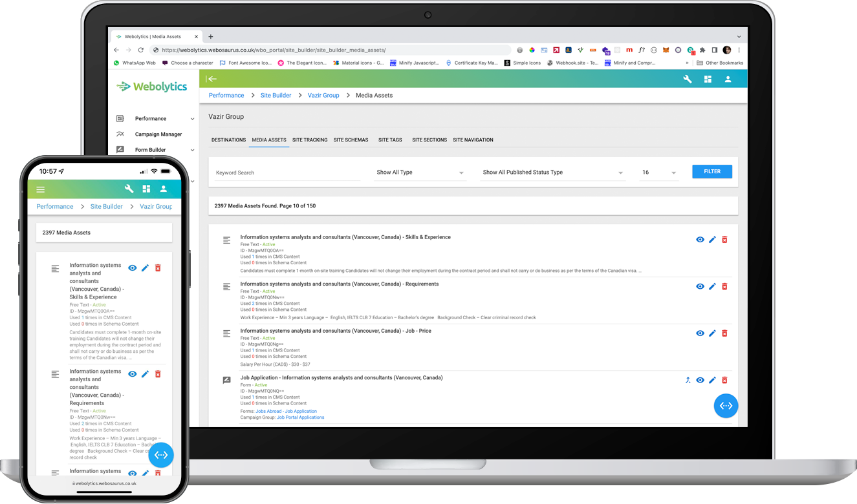
Task: Open Jobs Abroad - Job Application form link
Action: (x=286, y=412)
